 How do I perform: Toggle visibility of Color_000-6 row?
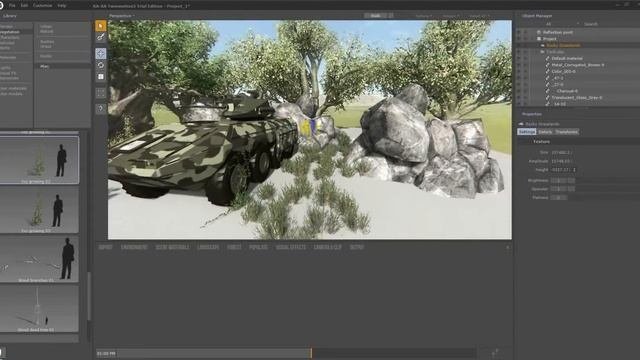[x=519, y=71]
